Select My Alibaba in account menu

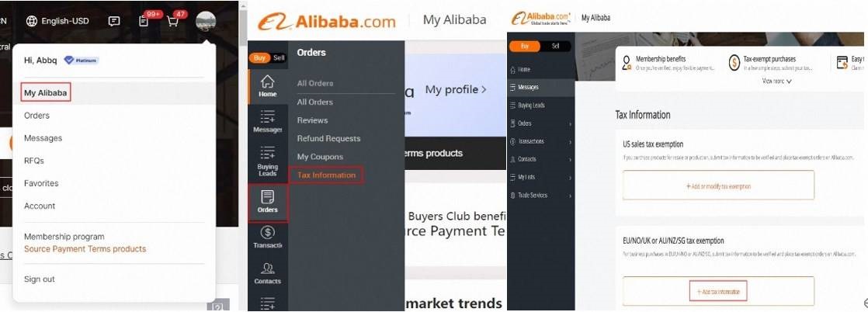[46, 93]
